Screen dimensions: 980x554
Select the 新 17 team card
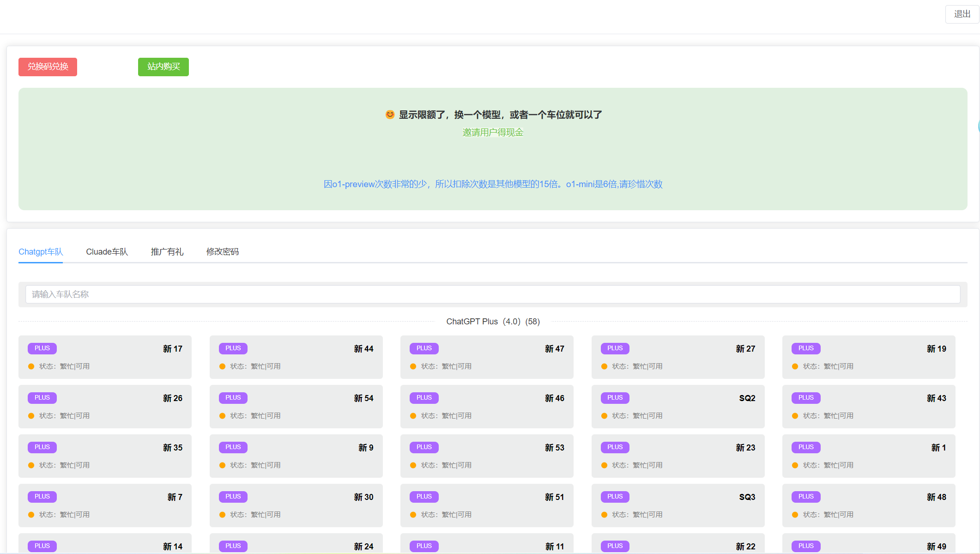[105, 357]
